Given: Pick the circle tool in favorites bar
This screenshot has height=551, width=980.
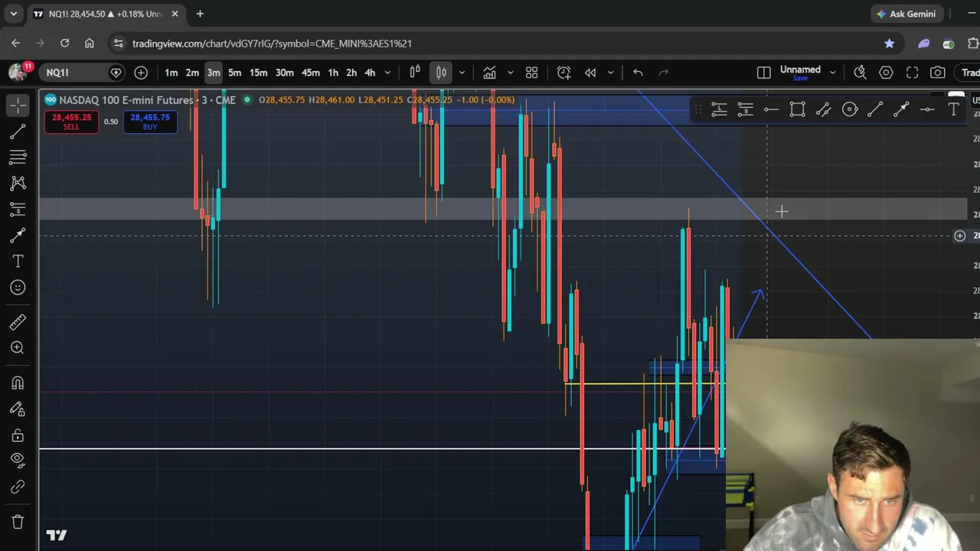Looking at the screenshot, I should [849, 110].
